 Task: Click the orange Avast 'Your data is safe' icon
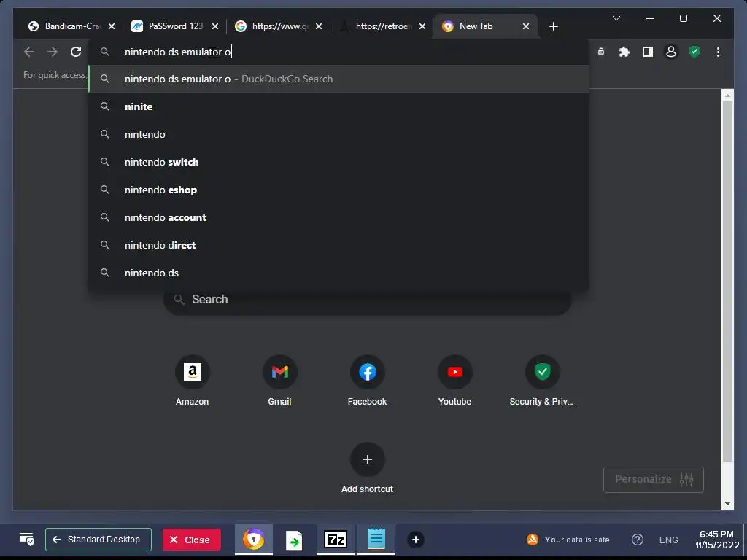pos(532,540)
